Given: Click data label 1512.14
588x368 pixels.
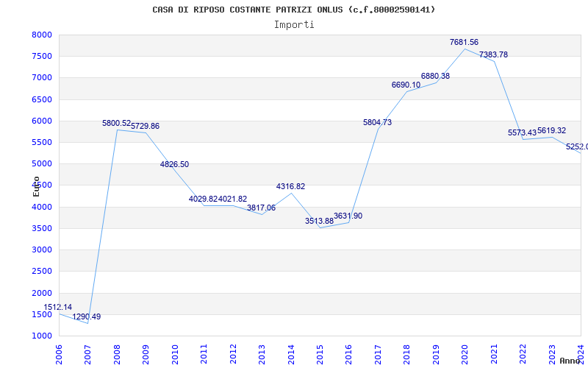Looking at the screenshot, I should tap(58, 307).
